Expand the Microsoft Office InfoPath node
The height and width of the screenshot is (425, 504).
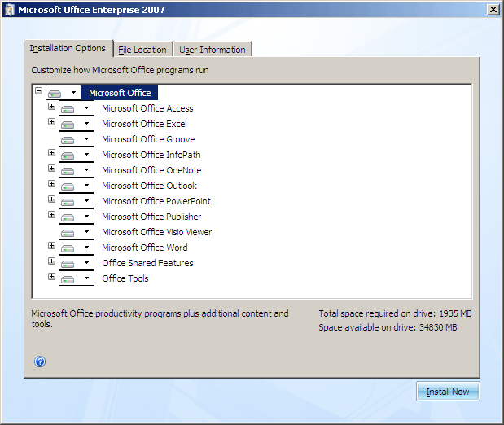(51, 152)
